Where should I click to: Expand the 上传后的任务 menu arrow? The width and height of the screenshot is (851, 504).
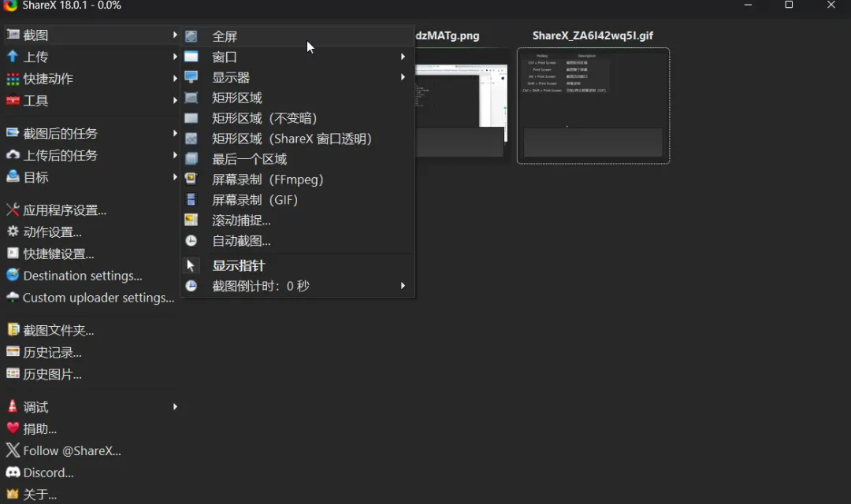175,155
